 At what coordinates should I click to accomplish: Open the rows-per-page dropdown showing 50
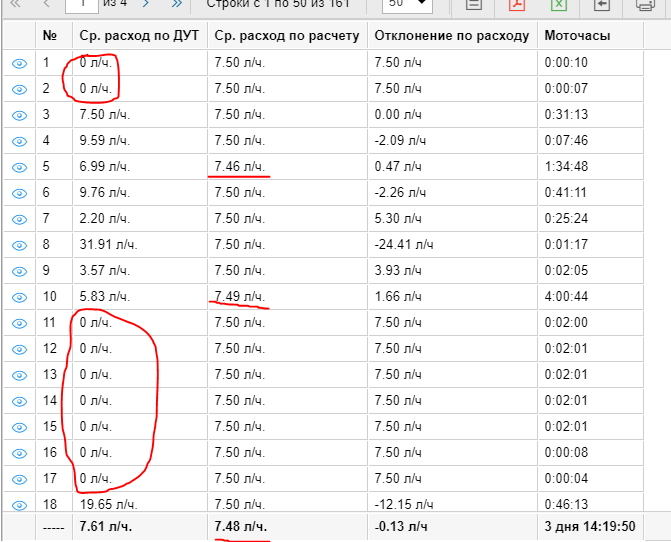tap(409, 5)
